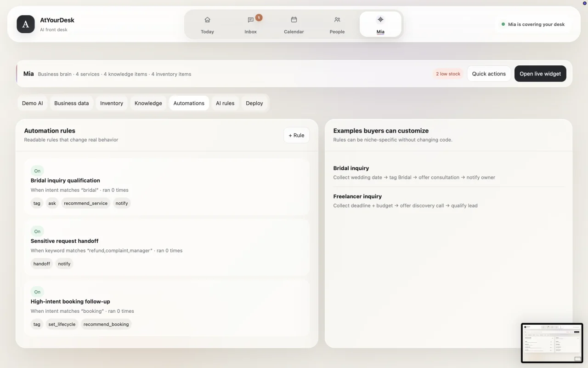Switch to the Business data tab

(72, 103)
